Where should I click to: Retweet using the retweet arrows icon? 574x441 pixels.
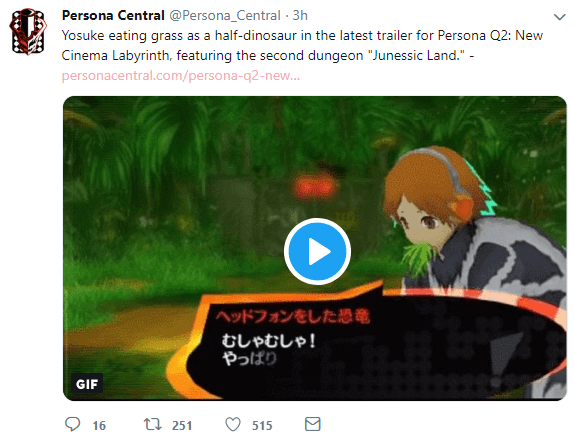tap(152, 425)
